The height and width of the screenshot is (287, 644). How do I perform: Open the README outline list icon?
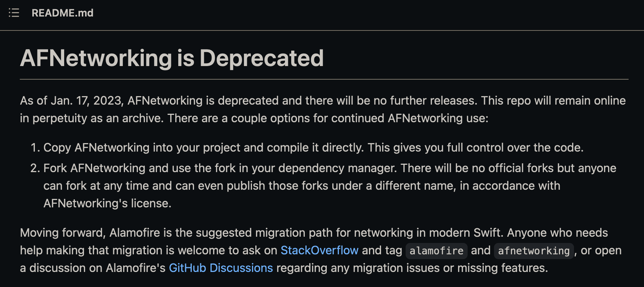tap(14, 13)
